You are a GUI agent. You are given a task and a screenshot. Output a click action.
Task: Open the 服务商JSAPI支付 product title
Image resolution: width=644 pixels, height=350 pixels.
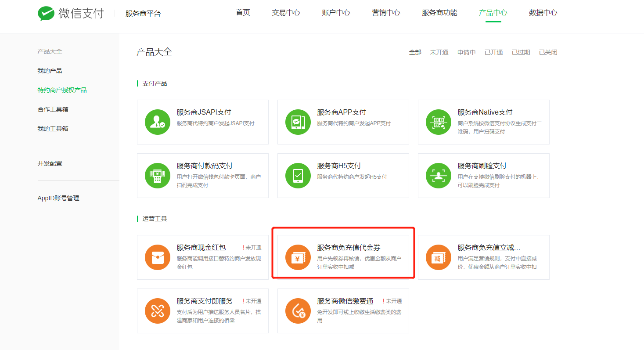204,112
